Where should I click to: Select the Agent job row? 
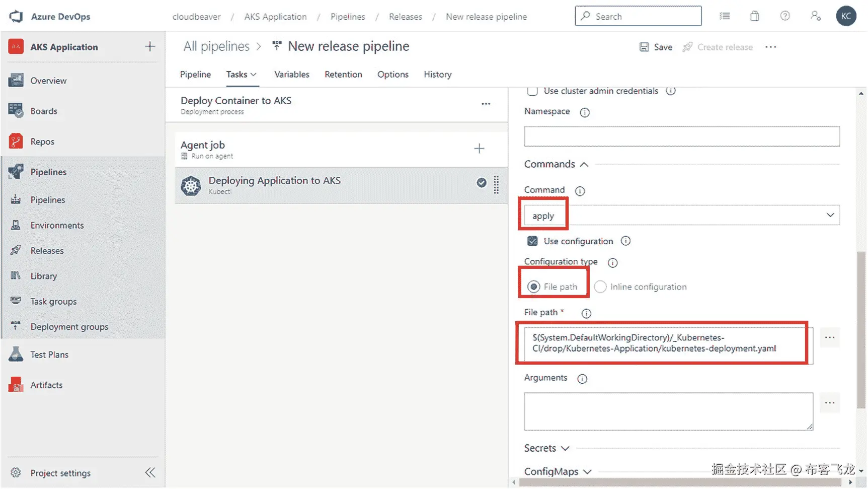(x=341, y=150)
